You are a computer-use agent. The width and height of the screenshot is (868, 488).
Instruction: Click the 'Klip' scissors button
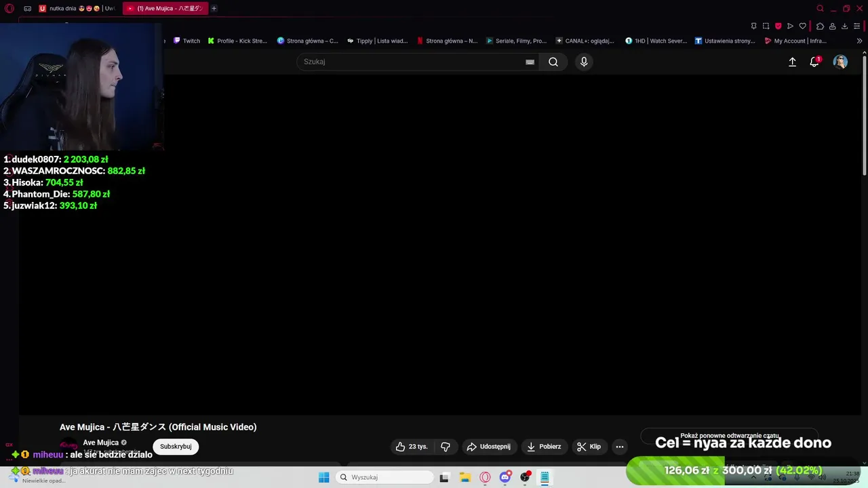coord(589,447)
